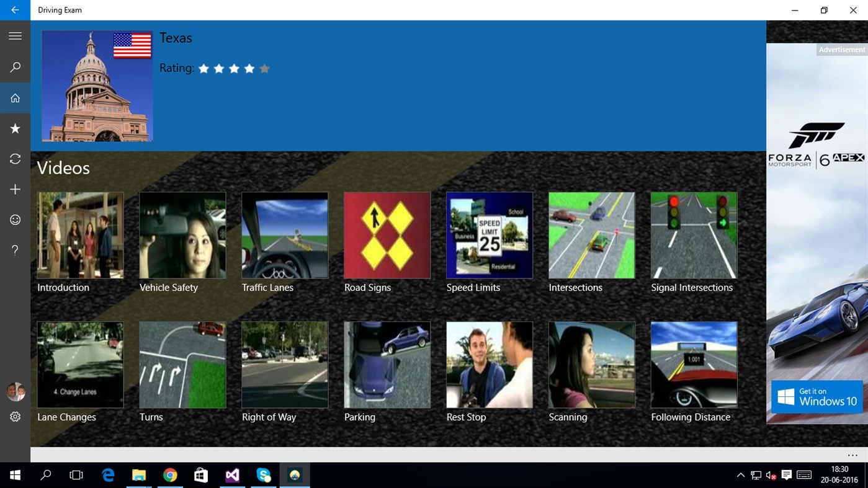Open the Signal Intersections video
The height and width of the screenshot is (488, 868).
click(x=694, y=235)
